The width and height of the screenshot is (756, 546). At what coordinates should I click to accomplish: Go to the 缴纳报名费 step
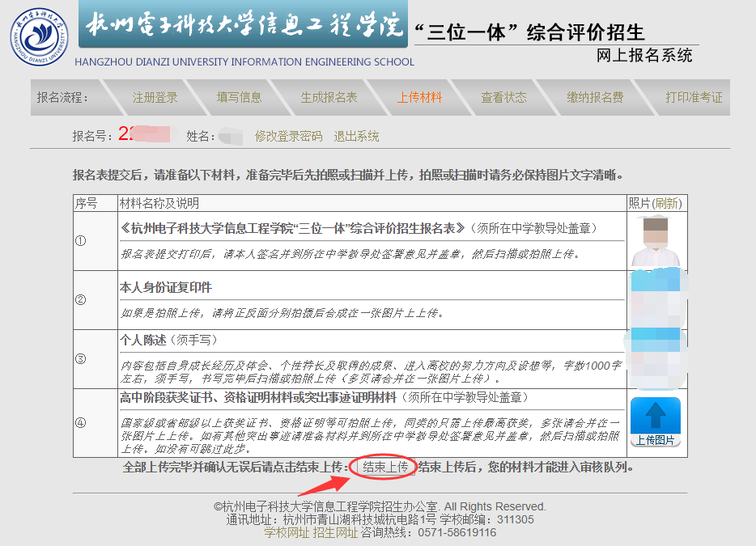point(595,97)
